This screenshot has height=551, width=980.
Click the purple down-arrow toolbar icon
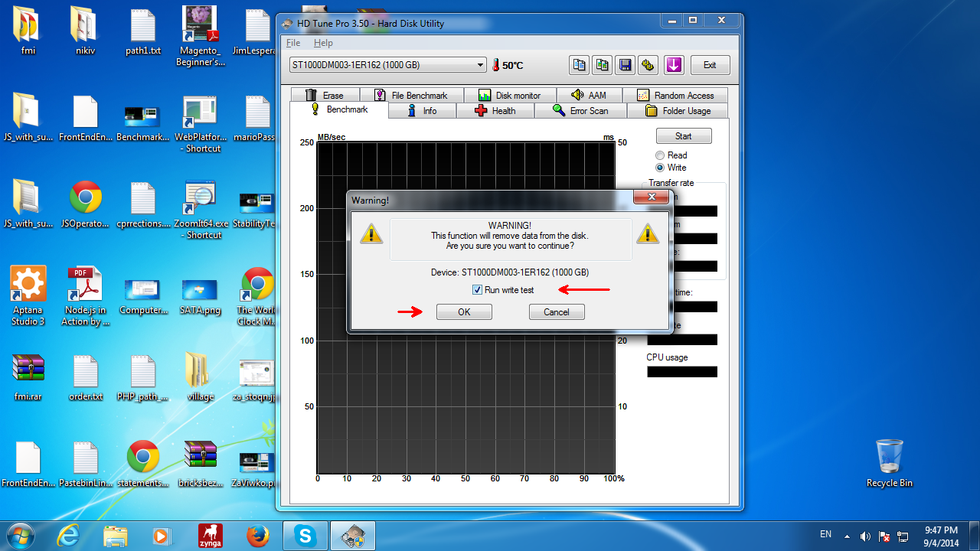pyautogui.click(x=674, y=65)
